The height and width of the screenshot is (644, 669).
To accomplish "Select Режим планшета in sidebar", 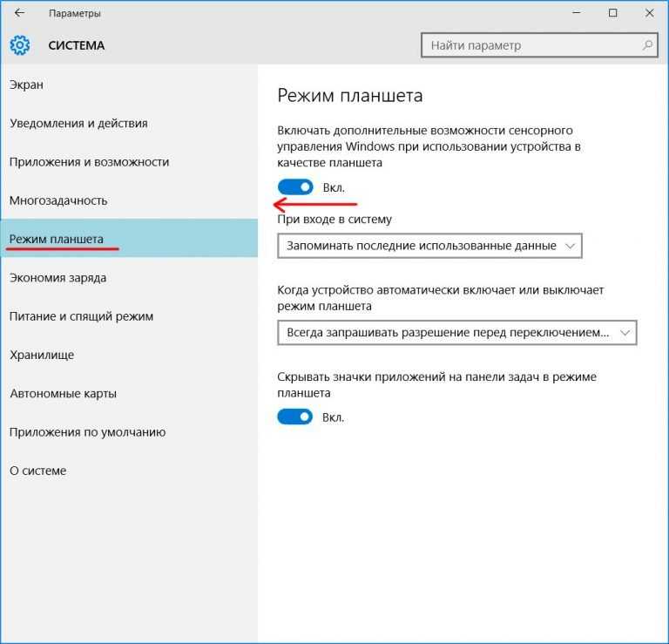I will click(129, 238).
